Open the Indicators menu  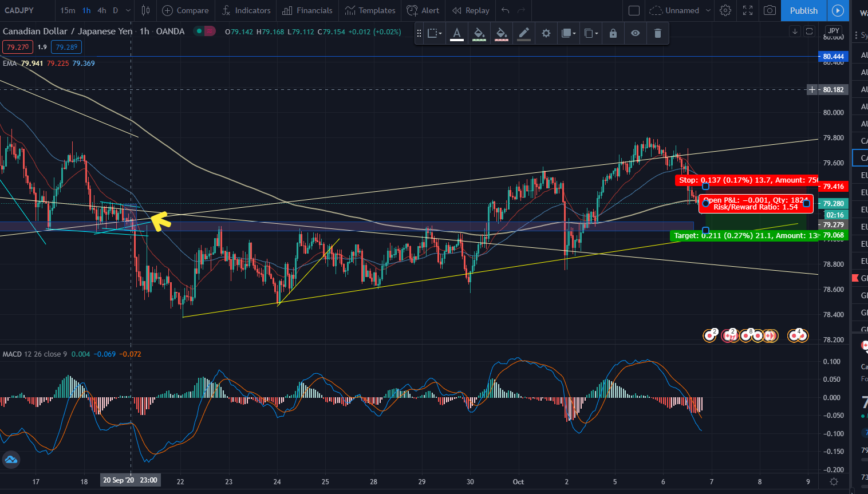point(246,10)
